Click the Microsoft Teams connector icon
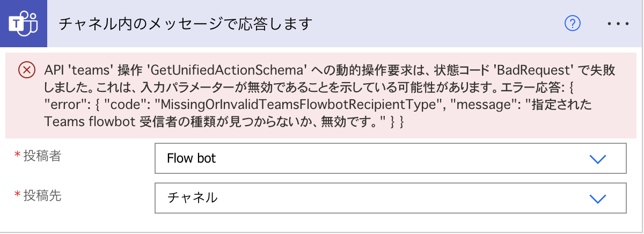Viewport: 644px width, 234px height. coord(24,24)
